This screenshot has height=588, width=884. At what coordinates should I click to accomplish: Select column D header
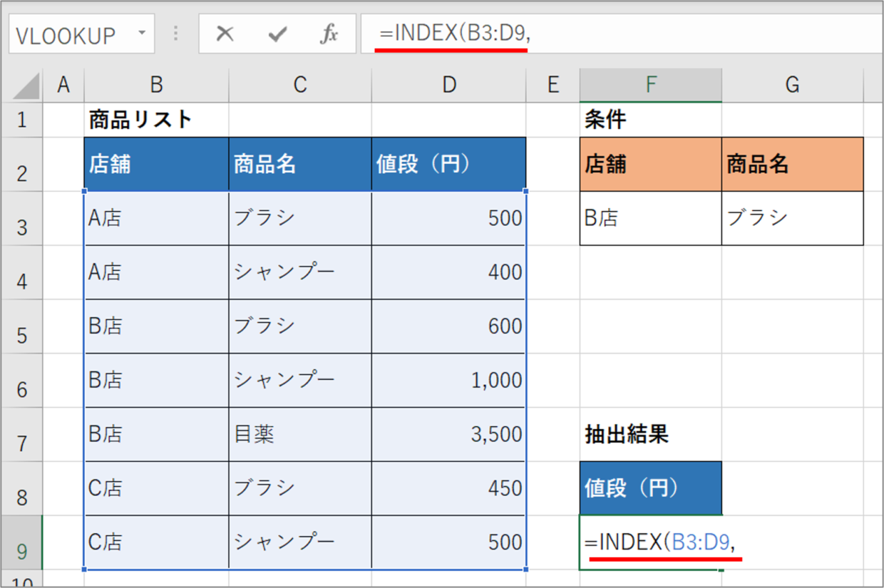pos(448,86)
